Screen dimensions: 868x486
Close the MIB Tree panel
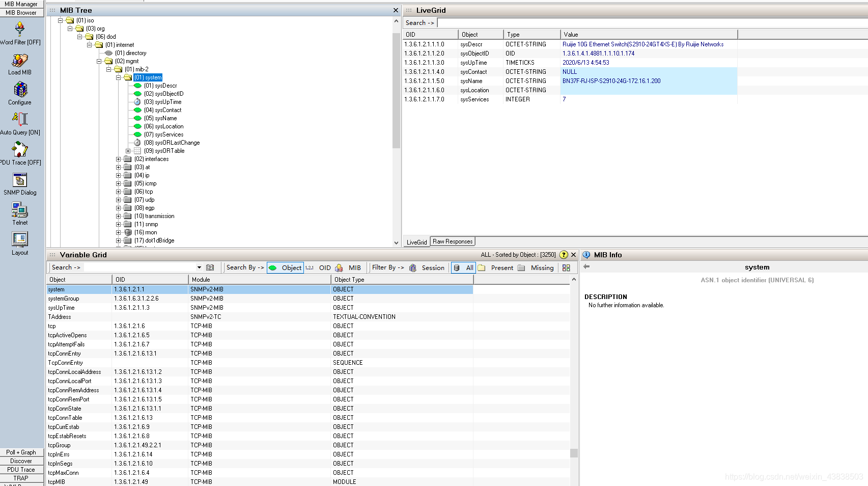[x=396, y=10]
